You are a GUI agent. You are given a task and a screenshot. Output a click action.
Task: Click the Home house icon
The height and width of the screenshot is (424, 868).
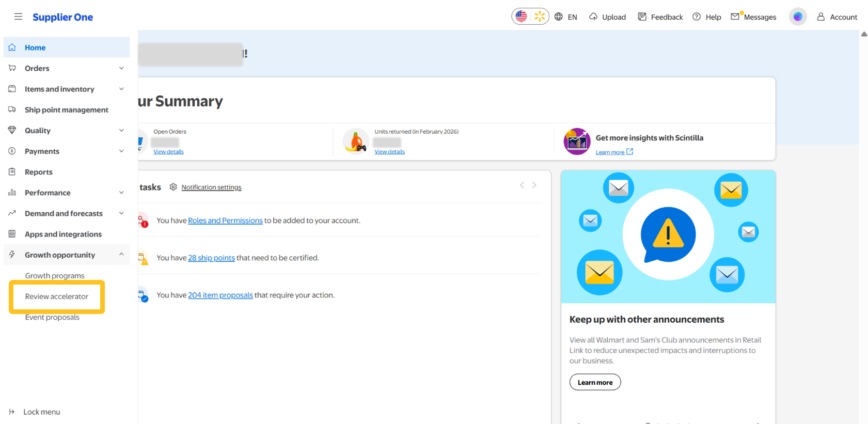12,48
